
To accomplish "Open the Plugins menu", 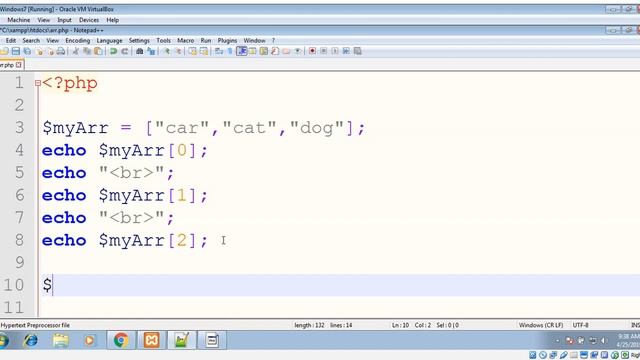I will (227, 40).
